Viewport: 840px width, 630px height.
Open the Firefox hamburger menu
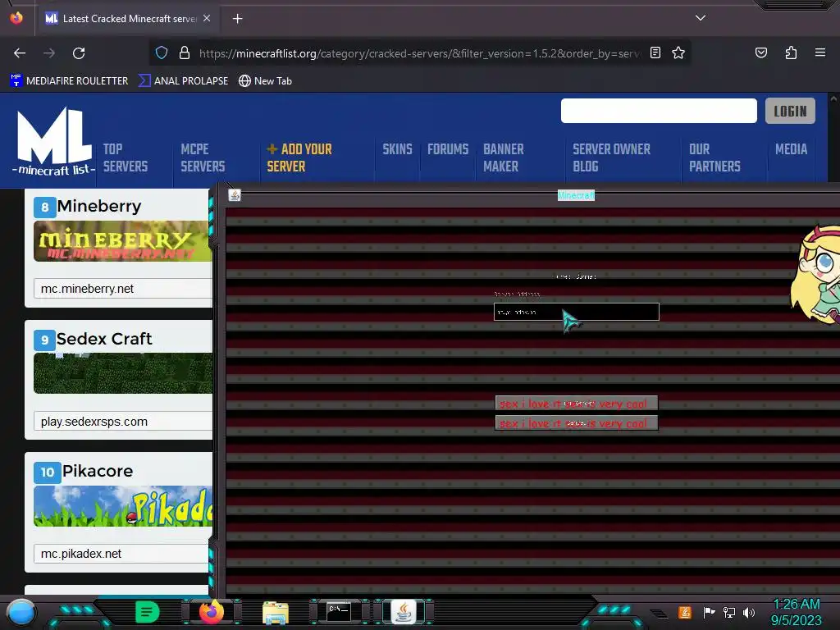point(820,52)
